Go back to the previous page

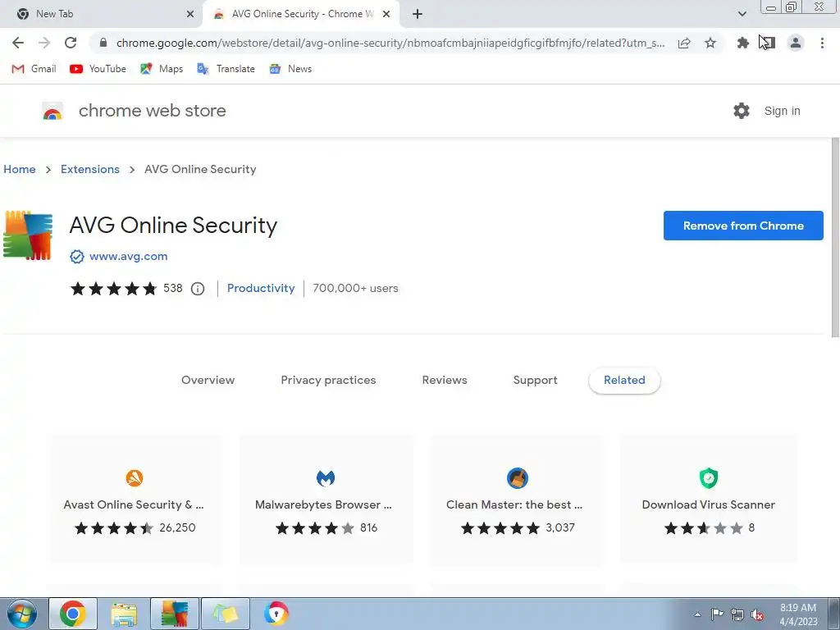(x=18, y=43)
